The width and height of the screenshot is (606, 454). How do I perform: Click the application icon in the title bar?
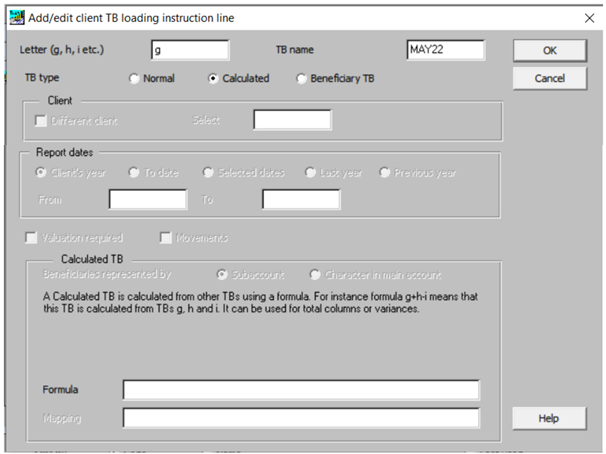click(17, 17)
